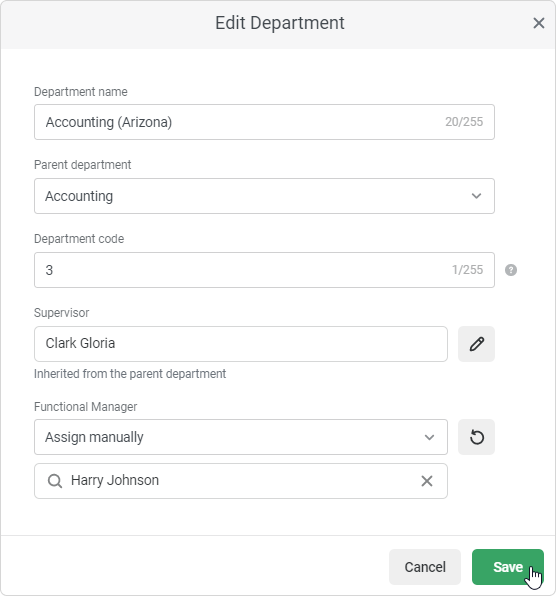Expand the Assign manually chevron arrow
The image size is (556, 596).
click(429, 437)
